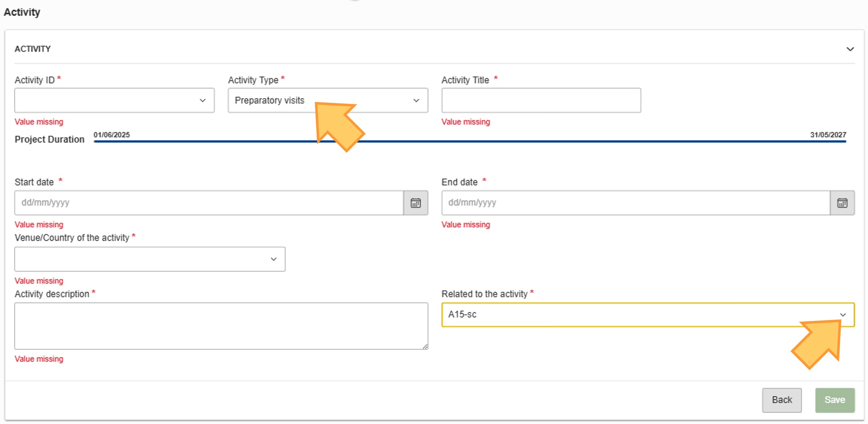The height and width of the screenshot is (424, 868).
Task: Click the Back button
Action: tap(782, 400)
